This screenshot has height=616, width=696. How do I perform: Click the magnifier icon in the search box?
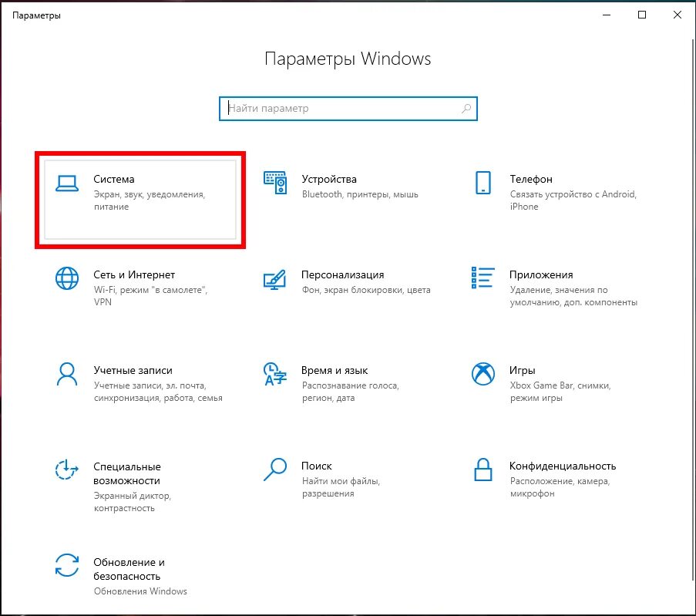(x=466, y=109)
